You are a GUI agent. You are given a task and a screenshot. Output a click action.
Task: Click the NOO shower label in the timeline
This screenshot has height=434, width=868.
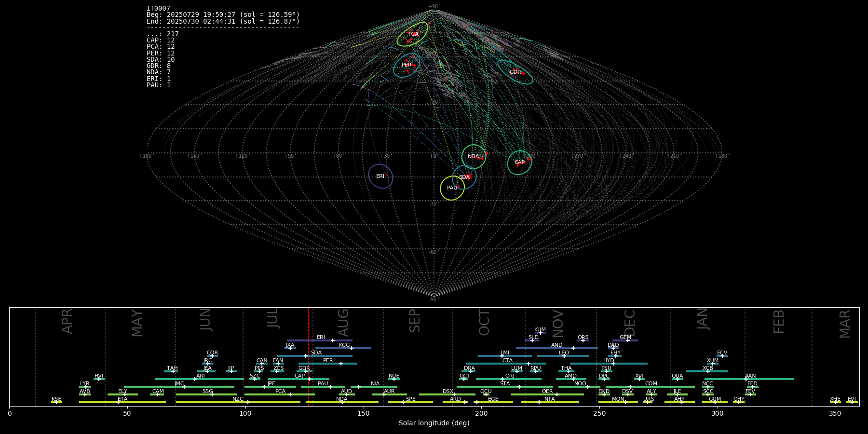click(580, 384)
